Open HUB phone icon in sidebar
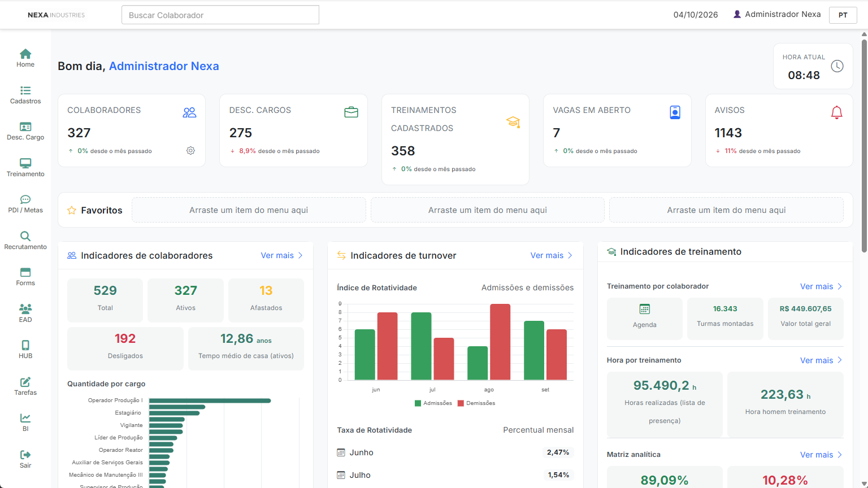The height and width of the screenshot is (488, 868). 25,345
